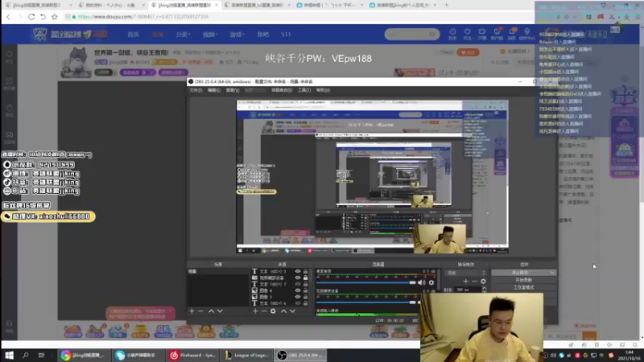Open 场景集合(S) menu in OBS
Screen dimensions: 644x362
282,90
